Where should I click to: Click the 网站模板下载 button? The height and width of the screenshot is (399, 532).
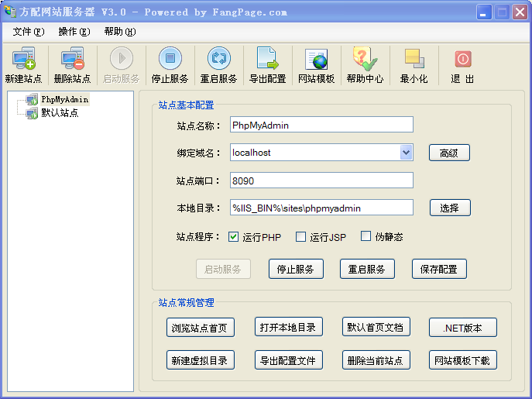tap(463, 360)
